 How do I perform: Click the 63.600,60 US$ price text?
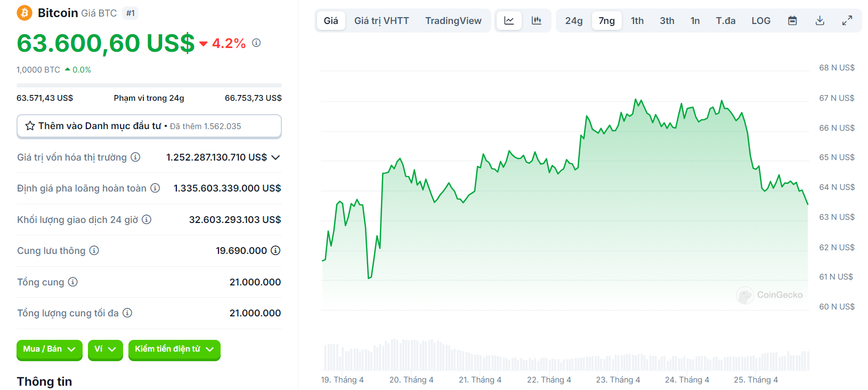coord(106,43)
